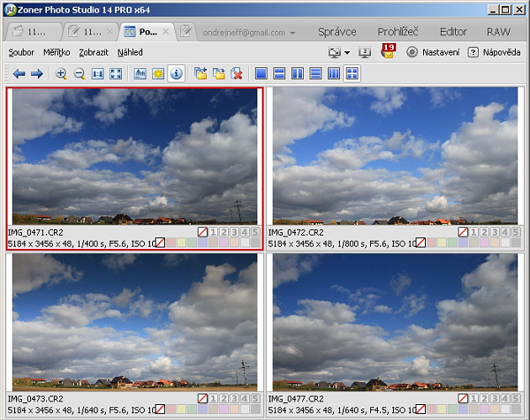Screen dimensions: 530x420
Task: Set zoom to 1:1 actual size
Action: pyautogui.click(x=98, y=74)
